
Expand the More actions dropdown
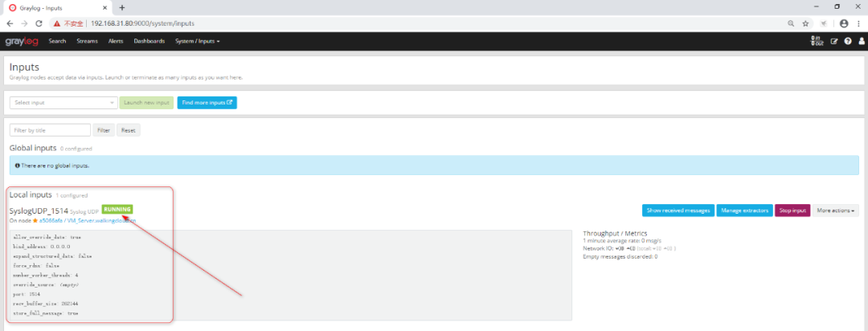[835, 210]
